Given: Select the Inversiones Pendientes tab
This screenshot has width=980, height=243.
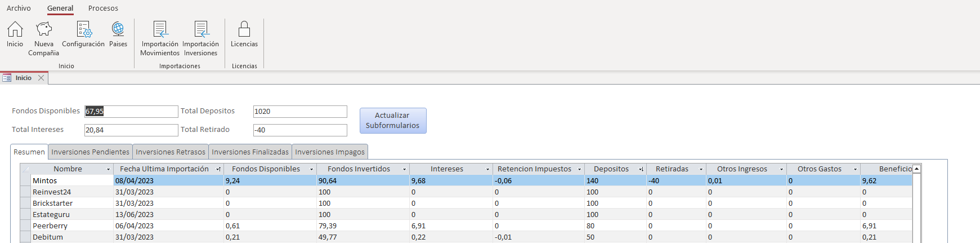Looking at the screenshot, I should (91, 152).
